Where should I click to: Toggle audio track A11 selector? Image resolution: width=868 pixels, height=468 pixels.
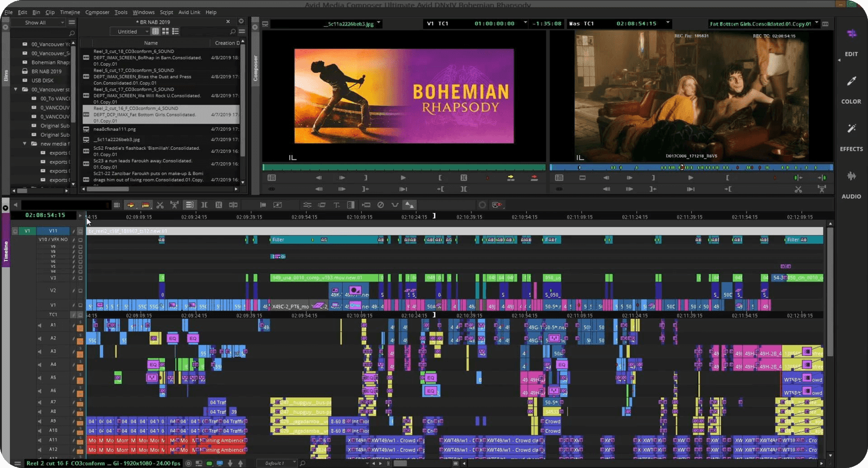(x=53, y=440)
